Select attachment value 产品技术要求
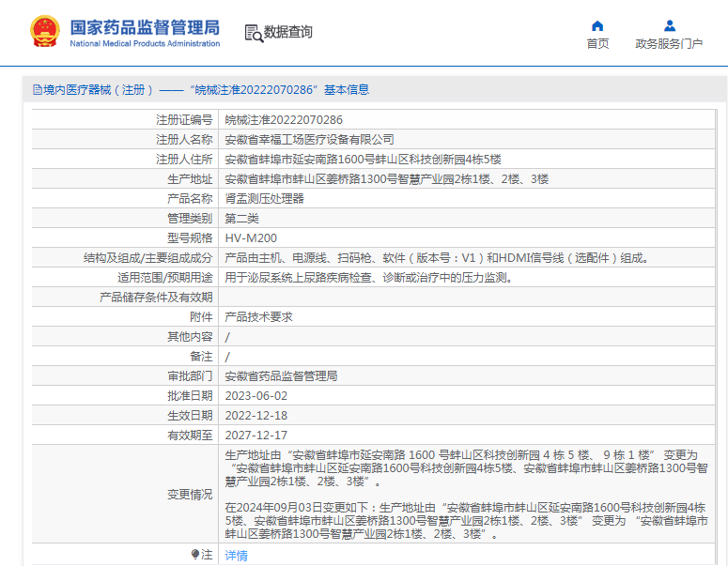Screen dimensions: 728x566 [x=258, y=317]
